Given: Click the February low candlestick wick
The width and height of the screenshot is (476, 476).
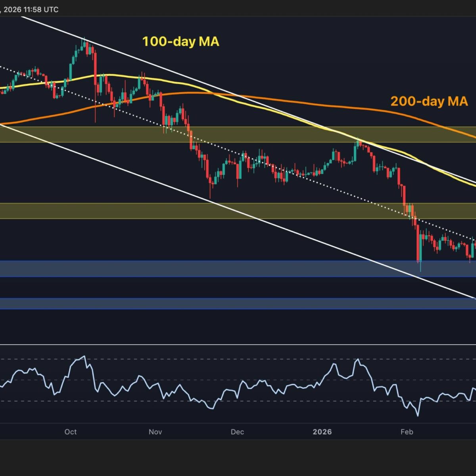Looking at the screenshot, I should (420, 268).
